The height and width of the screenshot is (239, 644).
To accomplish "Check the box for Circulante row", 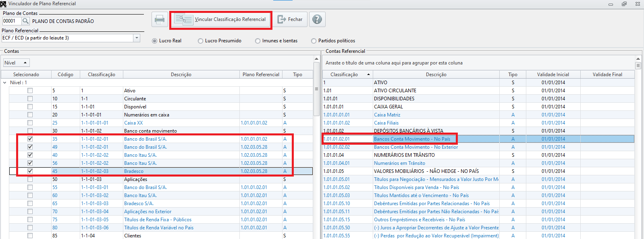I will [x=30, y=99].
